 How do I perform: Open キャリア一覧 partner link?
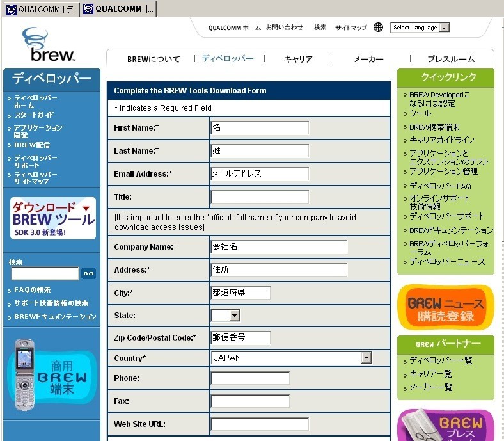(430, 374)
